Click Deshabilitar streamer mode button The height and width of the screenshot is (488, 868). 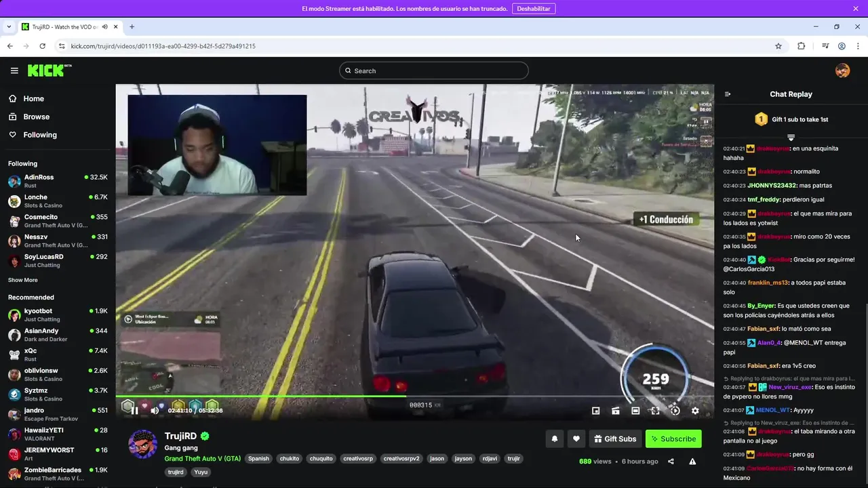tap(534, 8)
